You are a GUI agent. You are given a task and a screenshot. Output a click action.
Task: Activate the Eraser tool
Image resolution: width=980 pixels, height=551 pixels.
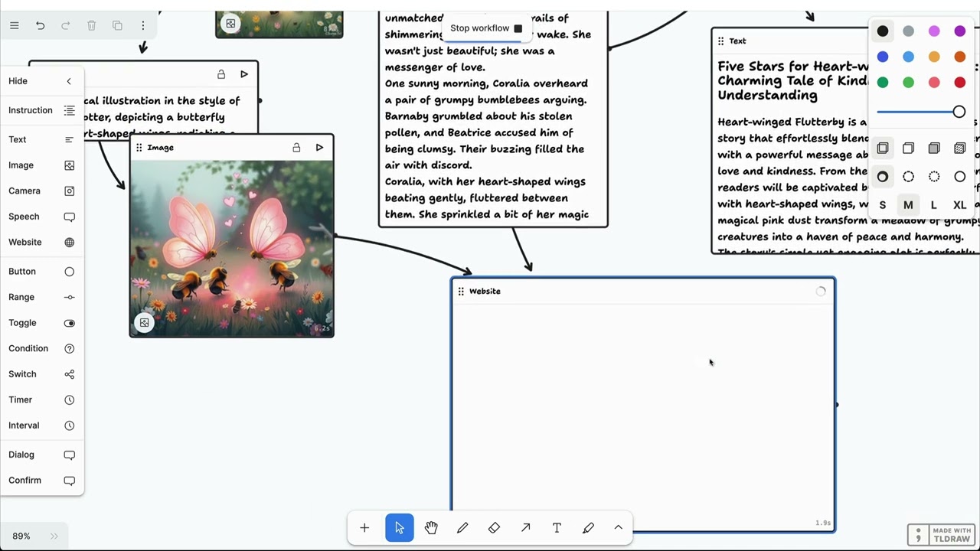pos(494,528)
